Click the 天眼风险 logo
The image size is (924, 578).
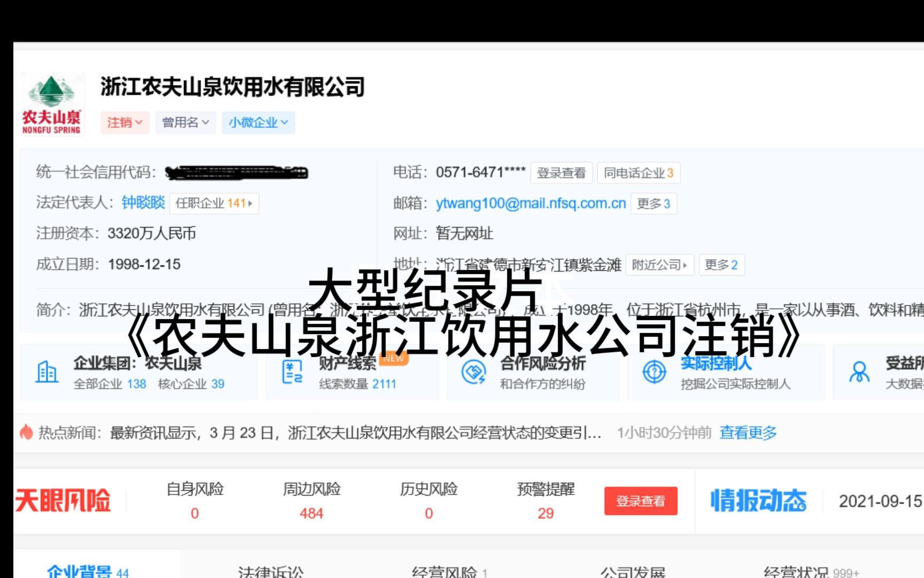coord(63,501)
